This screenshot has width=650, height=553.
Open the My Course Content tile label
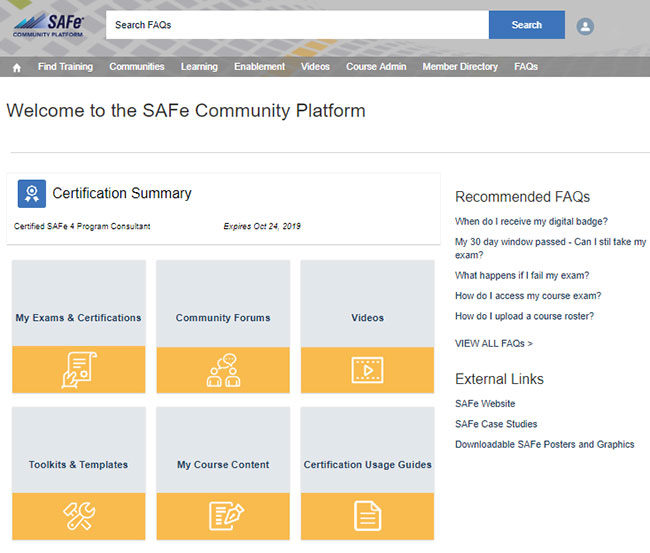[x=223, y=465]
